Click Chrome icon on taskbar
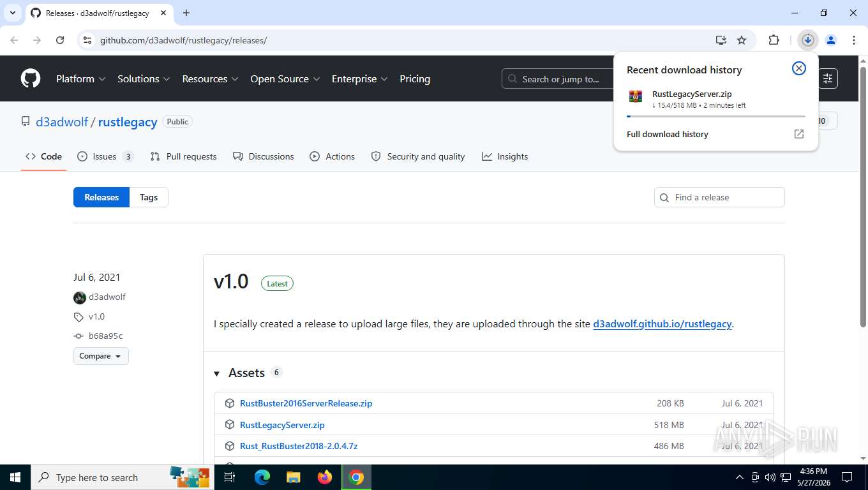 [x=356, y=477]
